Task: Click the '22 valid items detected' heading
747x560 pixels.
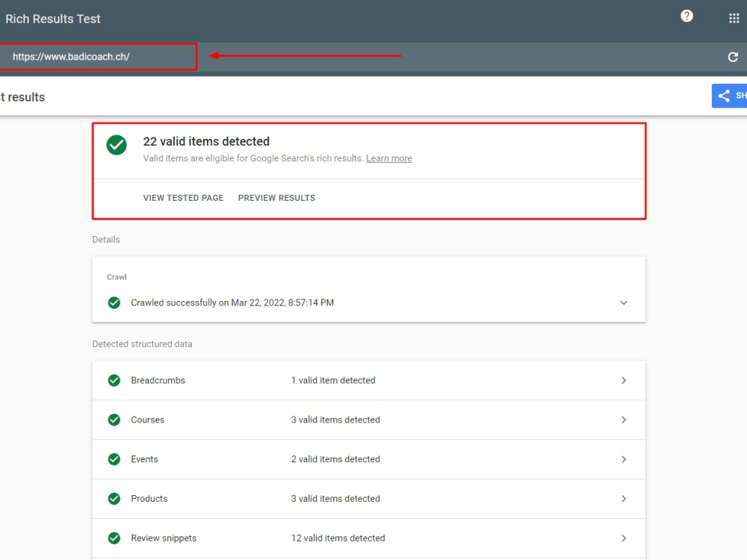Action: click(206, 141)
